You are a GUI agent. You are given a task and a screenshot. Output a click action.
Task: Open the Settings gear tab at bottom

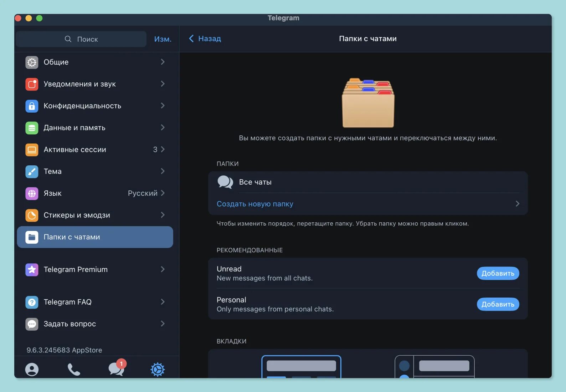(158, 369)
